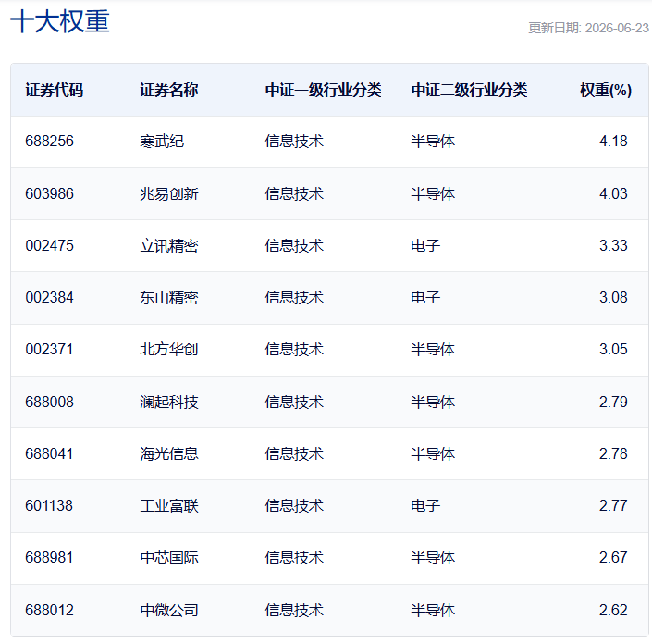The image size is (652, 644).
Task: Click 半导体 in the 中微公司 row
Action: (433, 611)
